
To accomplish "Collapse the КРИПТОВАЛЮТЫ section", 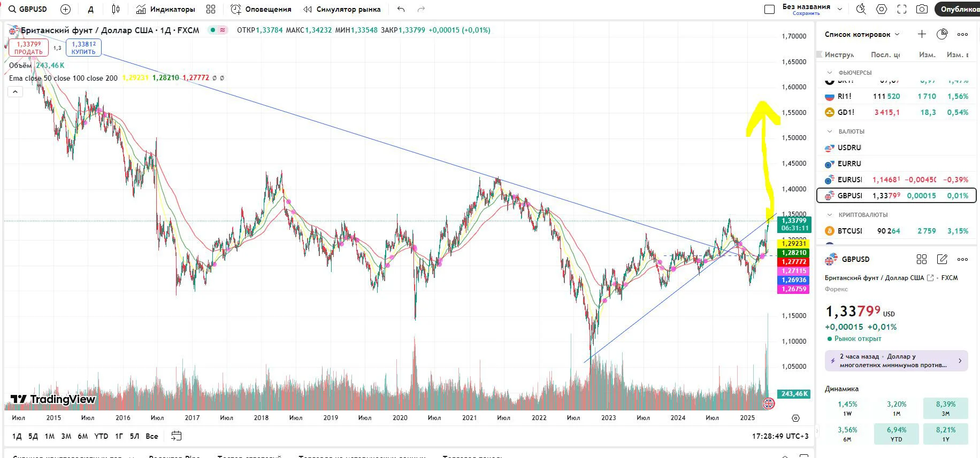I will pos(830,215).
